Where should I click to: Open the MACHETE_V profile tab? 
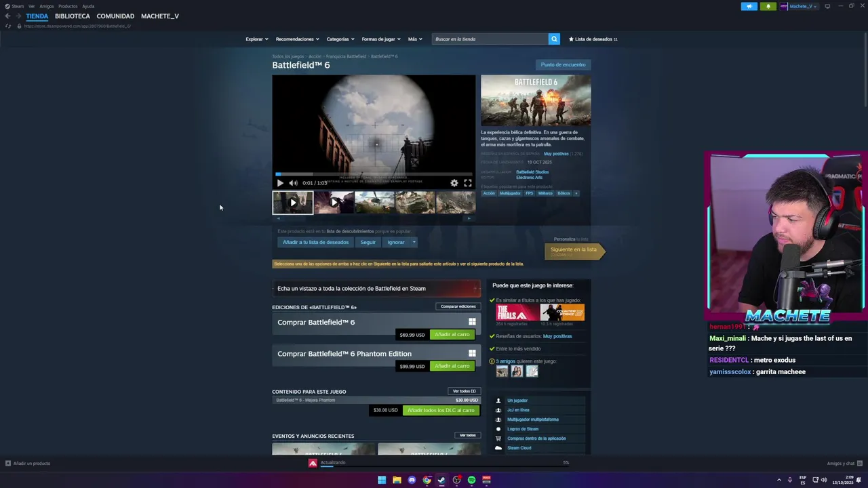click(x=160, y=16)
